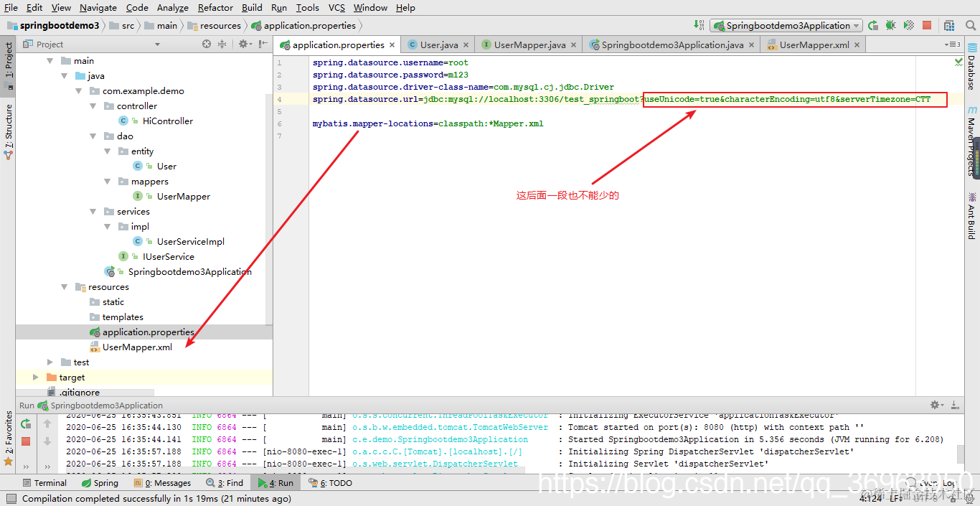Click the Build project icon in toolbar
The height and width of the screenshot is (506, 980).
699,25
